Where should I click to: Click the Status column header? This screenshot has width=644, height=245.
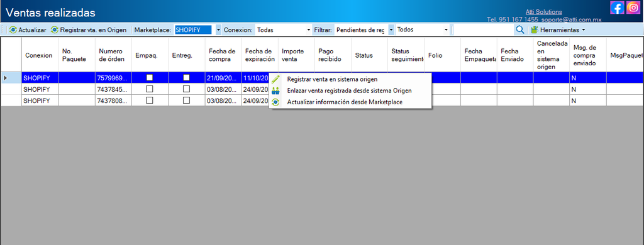[369, 55]
